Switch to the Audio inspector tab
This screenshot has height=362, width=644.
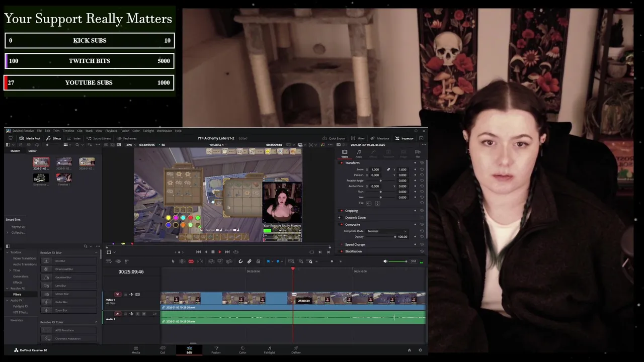(359, 153)
